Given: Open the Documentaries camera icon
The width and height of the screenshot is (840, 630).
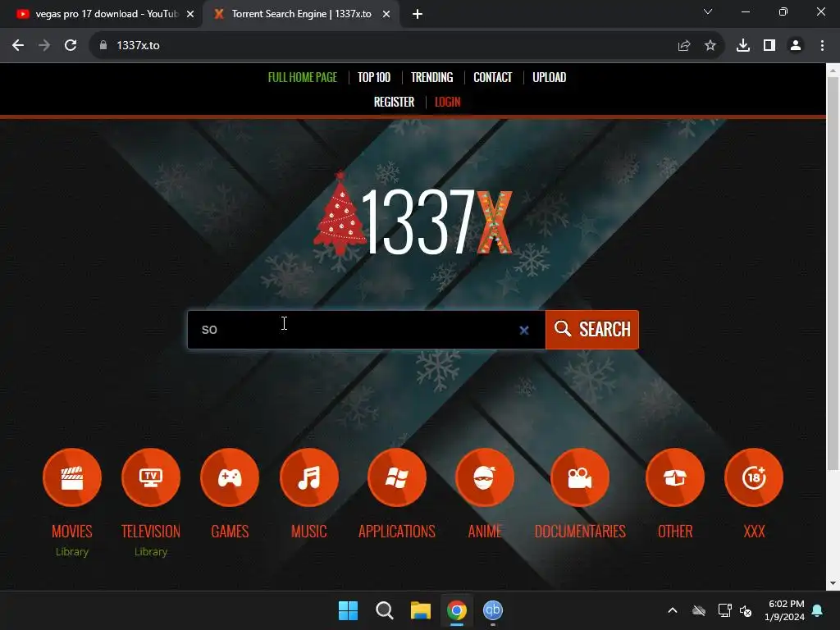Looking at the screenshot, I should [x=580, y=477].
